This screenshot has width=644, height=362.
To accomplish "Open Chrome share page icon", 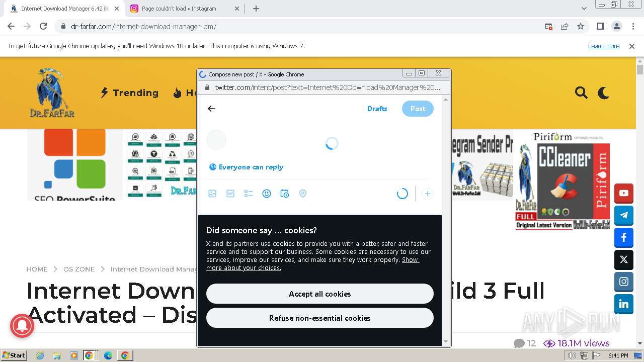I will pos(565,27).
